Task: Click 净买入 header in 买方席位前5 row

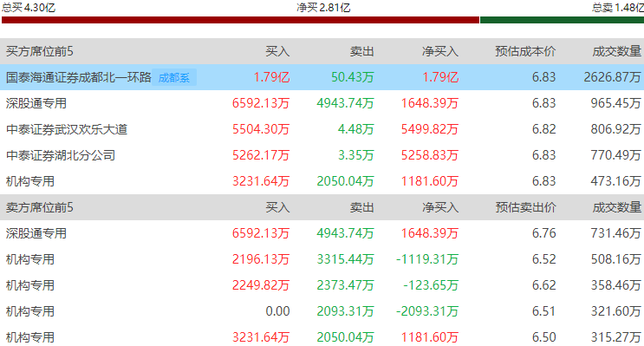Action: click(439, 51)
